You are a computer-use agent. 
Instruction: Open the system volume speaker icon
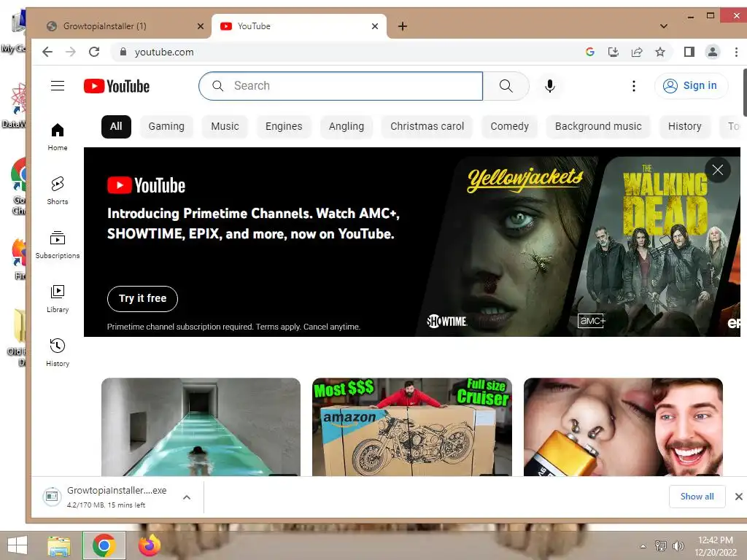[x=678, y=545]
